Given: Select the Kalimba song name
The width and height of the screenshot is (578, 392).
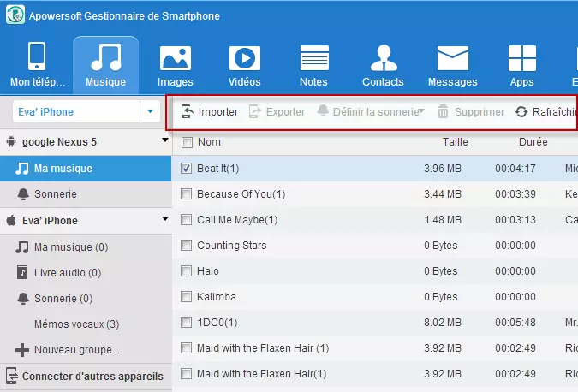Looking at the screenshot, I should click(x=217, y=297).
